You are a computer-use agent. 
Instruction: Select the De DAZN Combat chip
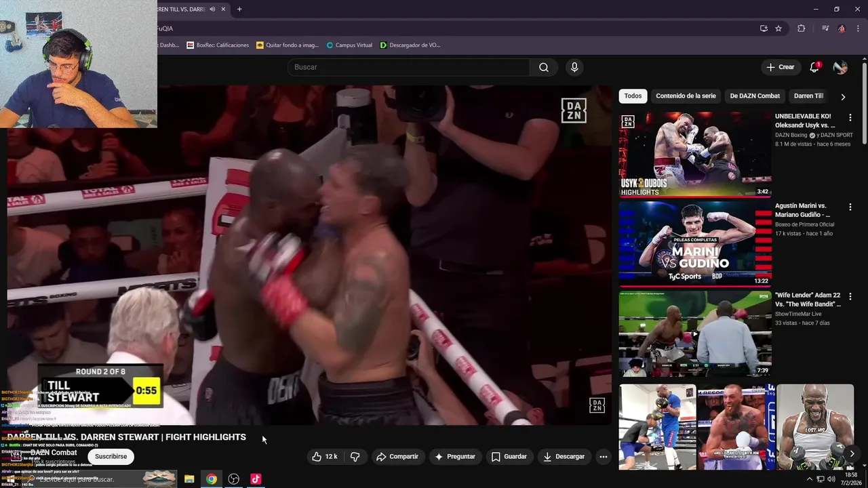point(755,96)
